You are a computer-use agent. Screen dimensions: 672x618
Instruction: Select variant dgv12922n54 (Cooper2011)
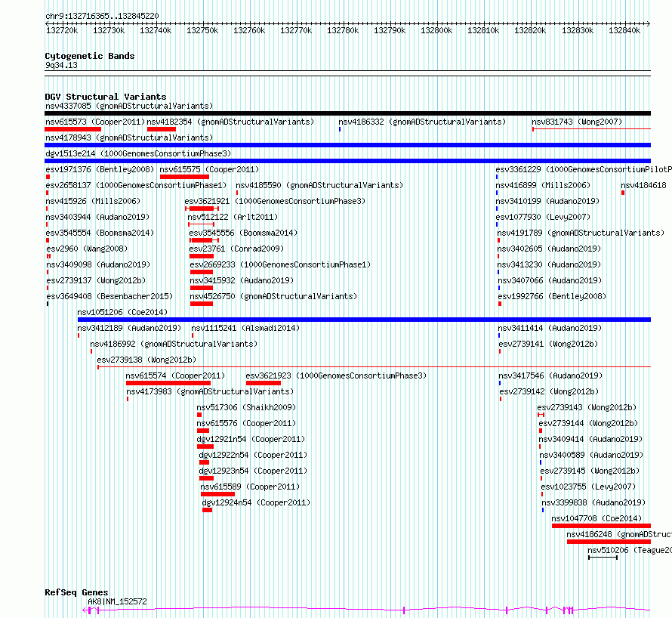pyautogui.click(x=253, y=455)
